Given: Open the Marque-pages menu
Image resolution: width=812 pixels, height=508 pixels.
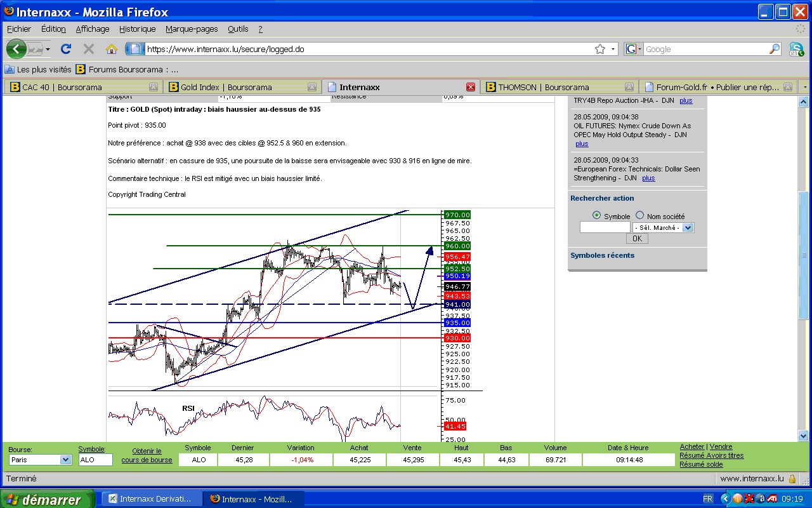Looking at the screenshot, I should [192, 29].
